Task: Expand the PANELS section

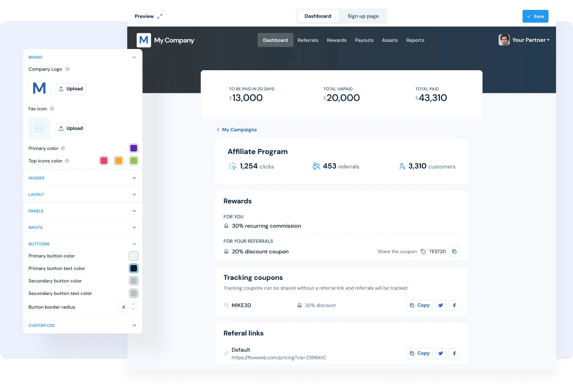Action: click(x=134, y=211)
